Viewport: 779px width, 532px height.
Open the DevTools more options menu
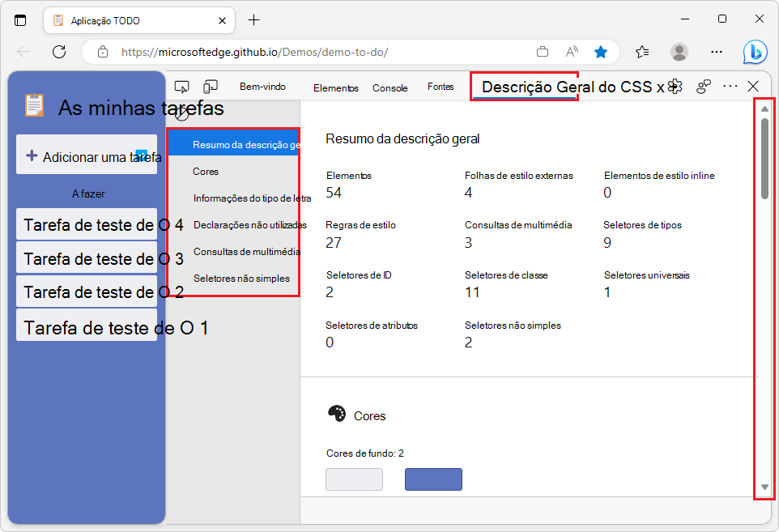coord(730,85)
